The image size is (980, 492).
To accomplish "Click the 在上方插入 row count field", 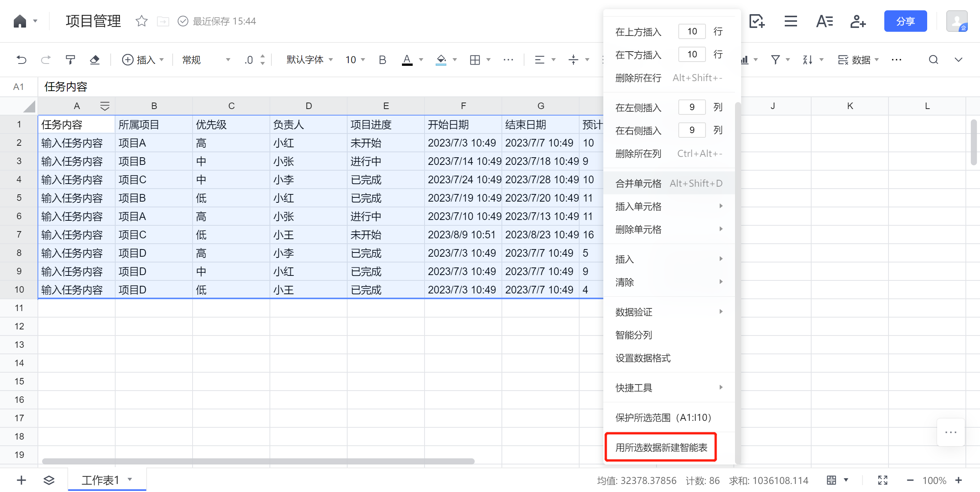I will coord(691,31).
